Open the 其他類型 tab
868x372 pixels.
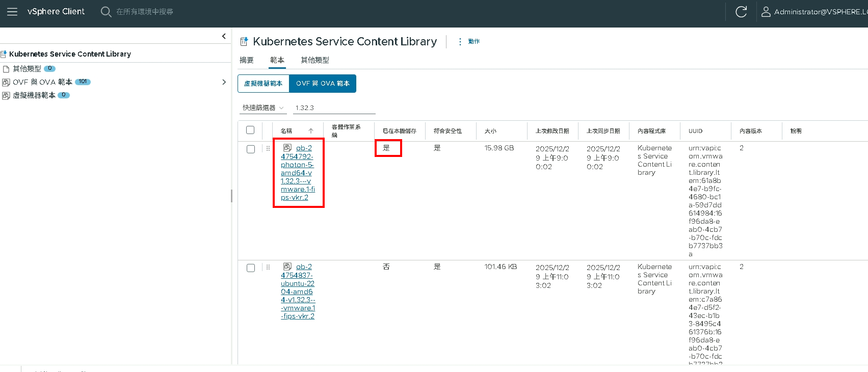(315, 60)
